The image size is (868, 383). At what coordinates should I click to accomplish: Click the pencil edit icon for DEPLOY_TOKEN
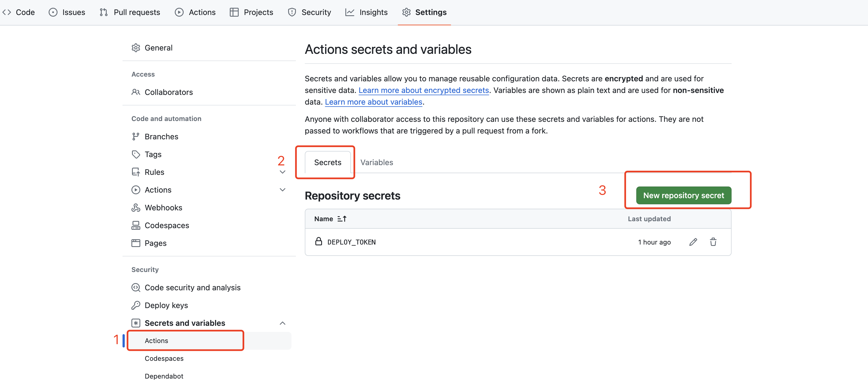pyautogui.click(x=693, y=242)
